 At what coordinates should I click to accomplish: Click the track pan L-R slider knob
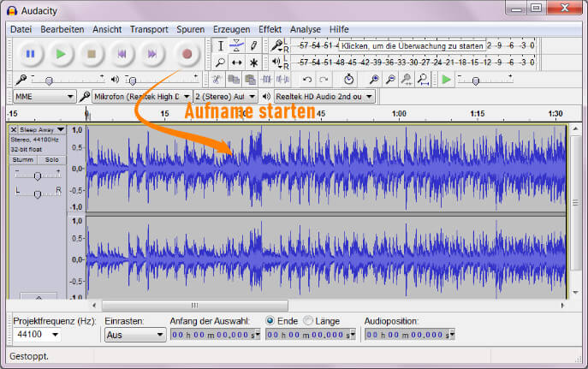tap(37, 193)
